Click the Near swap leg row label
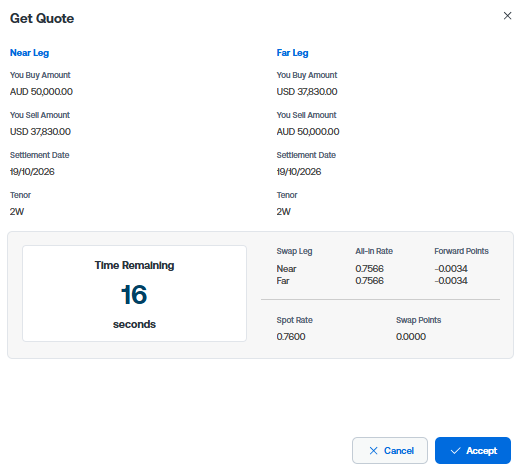Viewport: 521px width, 471px height. click(286, 269)
